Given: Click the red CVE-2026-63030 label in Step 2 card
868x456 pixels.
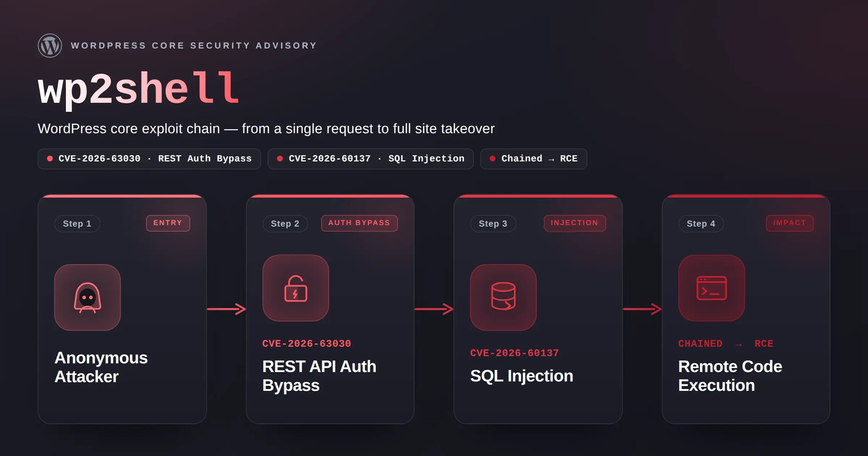Looking at the screenshot, I should [x=307, y=344].
